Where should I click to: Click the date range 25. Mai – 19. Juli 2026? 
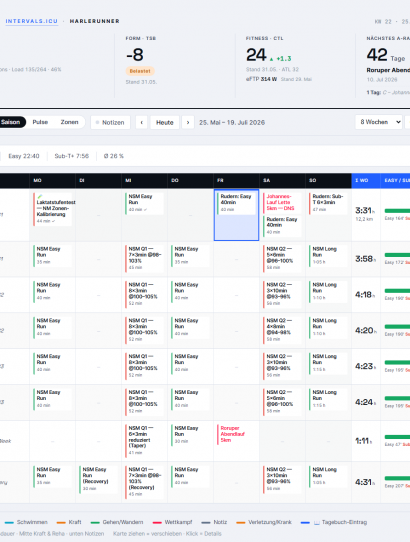[x=232, y=122]
